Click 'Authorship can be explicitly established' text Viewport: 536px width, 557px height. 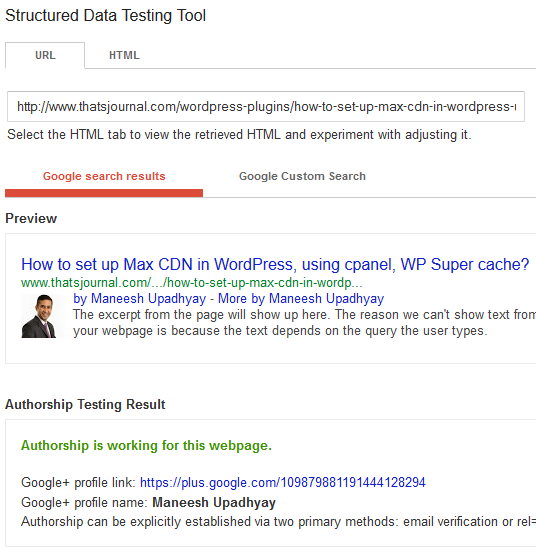point(278,522)
